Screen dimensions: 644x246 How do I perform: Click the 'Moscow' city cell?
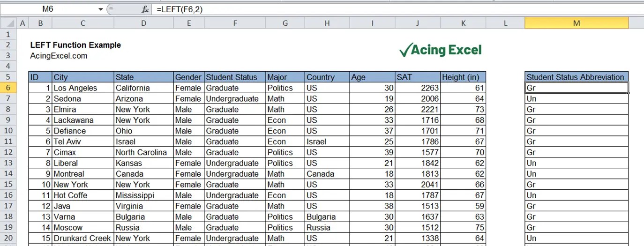[83, 228]
